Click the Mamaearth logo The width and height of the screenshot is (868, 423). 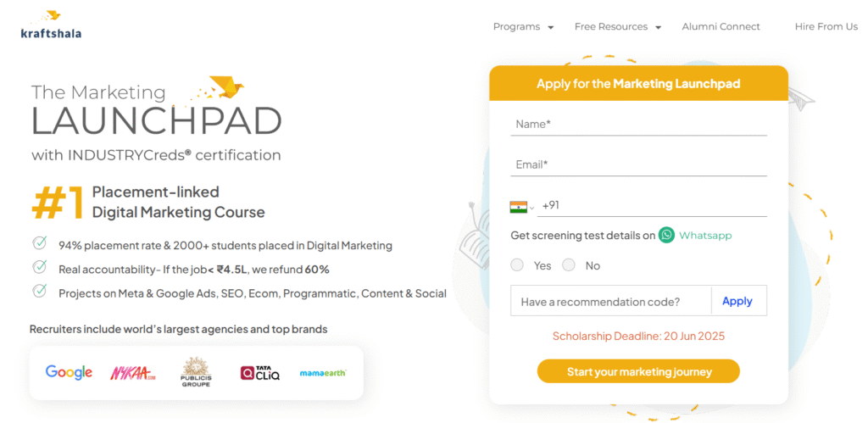(x=323, y=373)
